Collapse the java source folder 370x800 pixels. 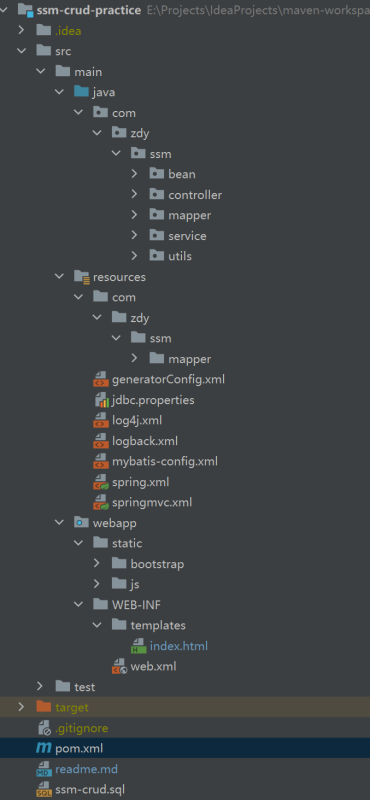click(59, 92)
